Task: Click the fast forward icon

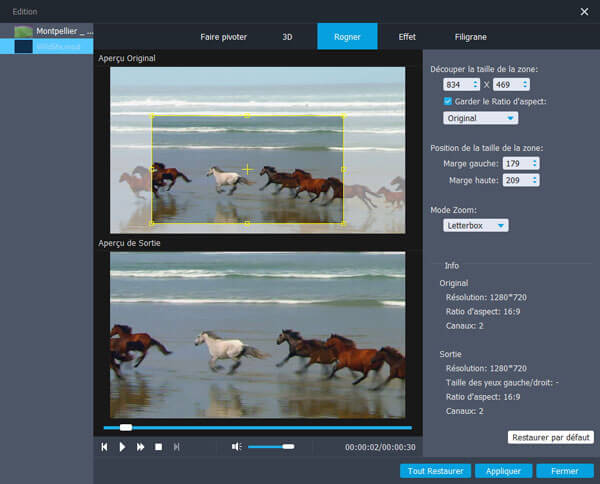Action: [x=141, y=447]
